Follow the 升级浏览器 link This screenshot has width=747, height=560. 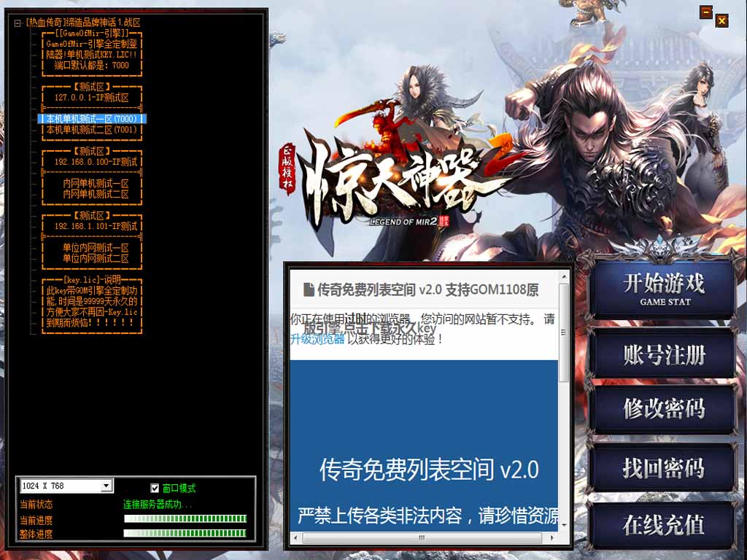[317, 339]
